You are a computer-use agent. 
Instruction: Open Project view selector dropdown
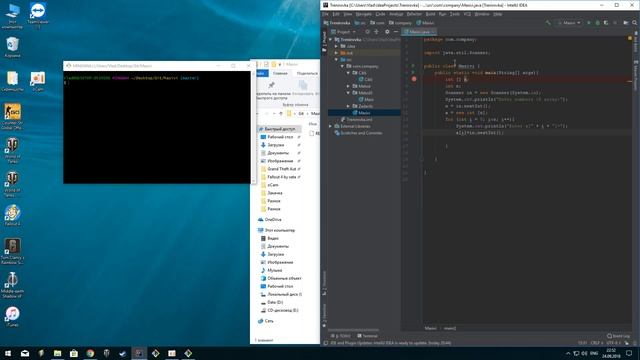343,31
